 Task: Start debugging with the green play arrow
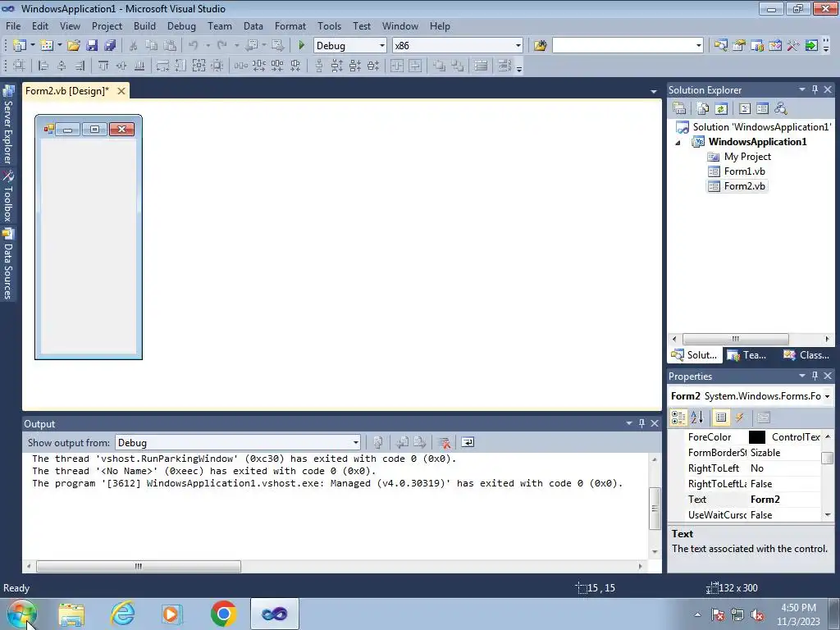(301, 46)
